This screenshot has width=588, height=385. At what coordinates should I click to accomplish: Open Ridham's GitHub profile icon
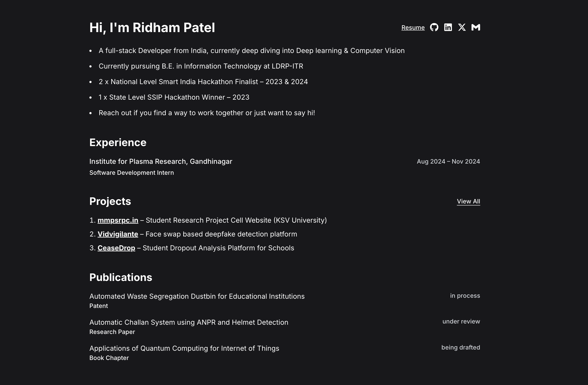[x=435, y=27]
